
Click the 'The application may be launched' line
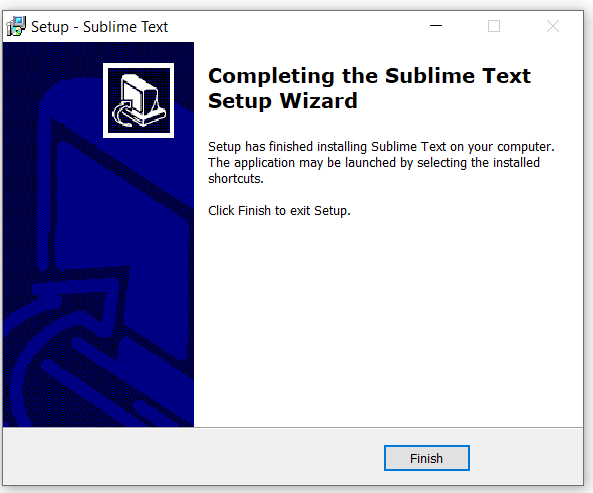[374, 163]
